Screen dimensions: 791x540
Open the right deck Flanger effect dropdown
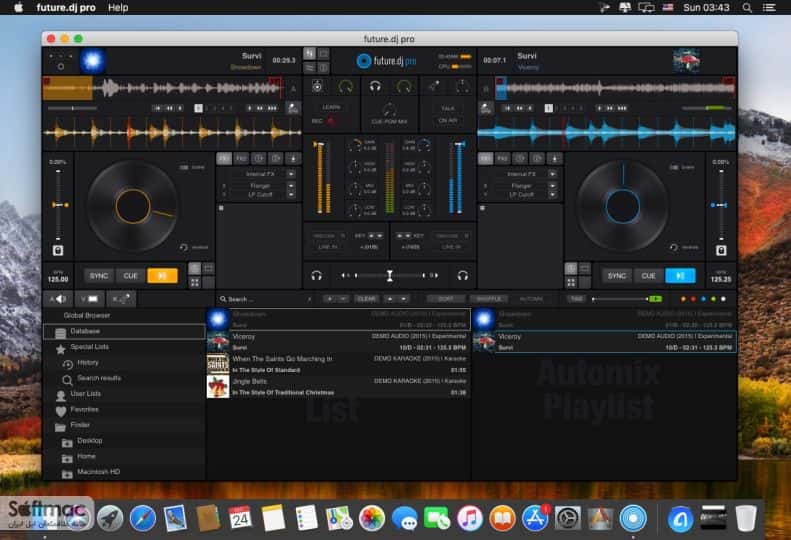pos(552,186)
